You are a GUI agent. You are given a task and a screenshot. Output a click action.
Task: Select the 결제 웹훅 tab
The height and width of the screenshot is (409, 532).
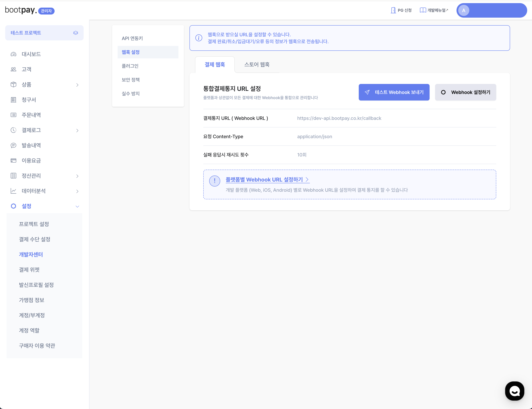pyautogui.click(x=215, y=65)
